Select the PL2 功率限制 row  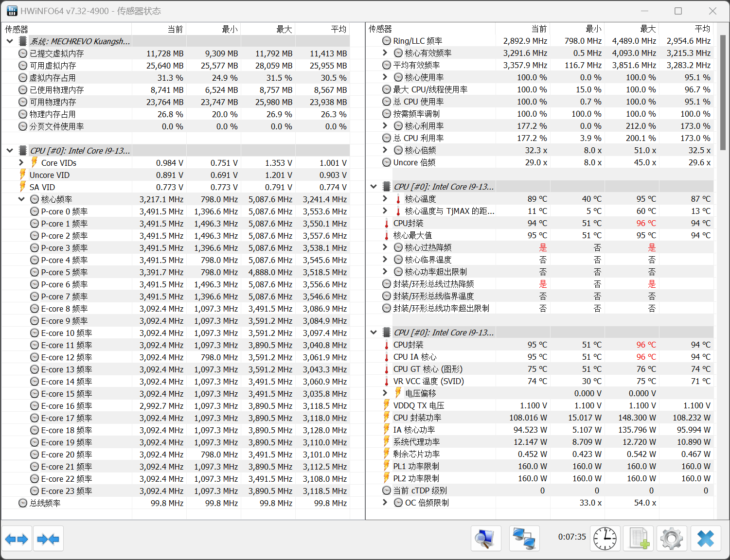540,478
